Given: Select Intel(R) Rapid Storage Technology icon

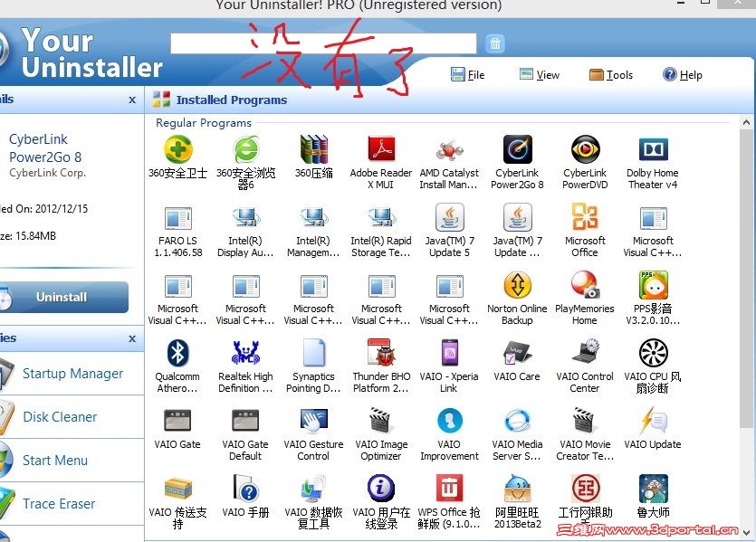Looking at the screenshot, I should coord(381,218).
